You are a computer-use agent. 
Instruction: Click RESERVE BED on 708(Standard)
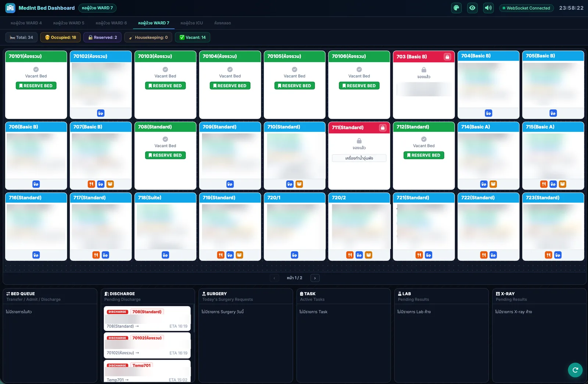(165, 155)
